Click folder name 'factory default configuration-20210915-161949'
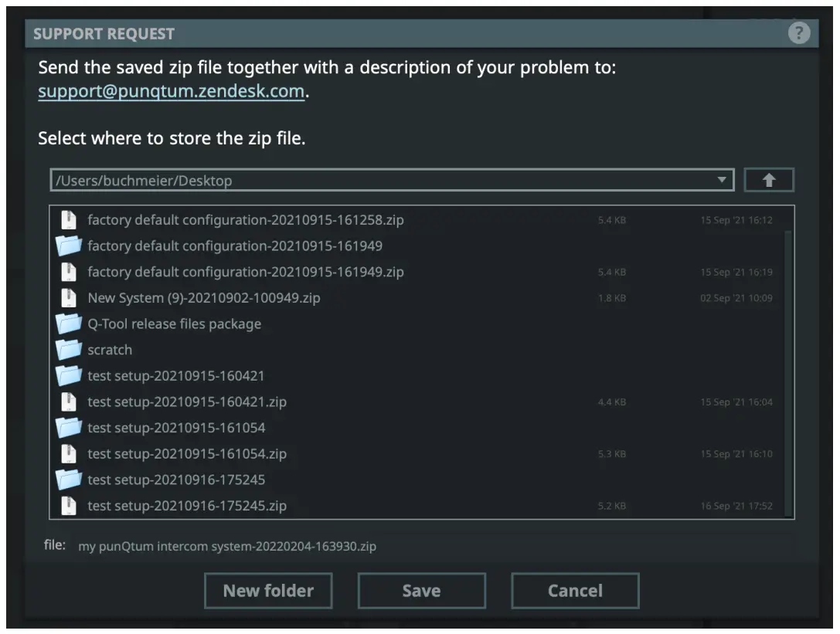The width and height of the screenshot is (840, 634). tap(235, 246)
